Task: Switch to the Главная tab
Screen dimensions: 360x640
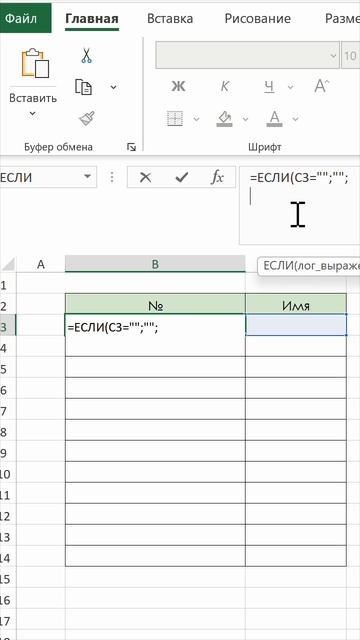Action: 92,19
